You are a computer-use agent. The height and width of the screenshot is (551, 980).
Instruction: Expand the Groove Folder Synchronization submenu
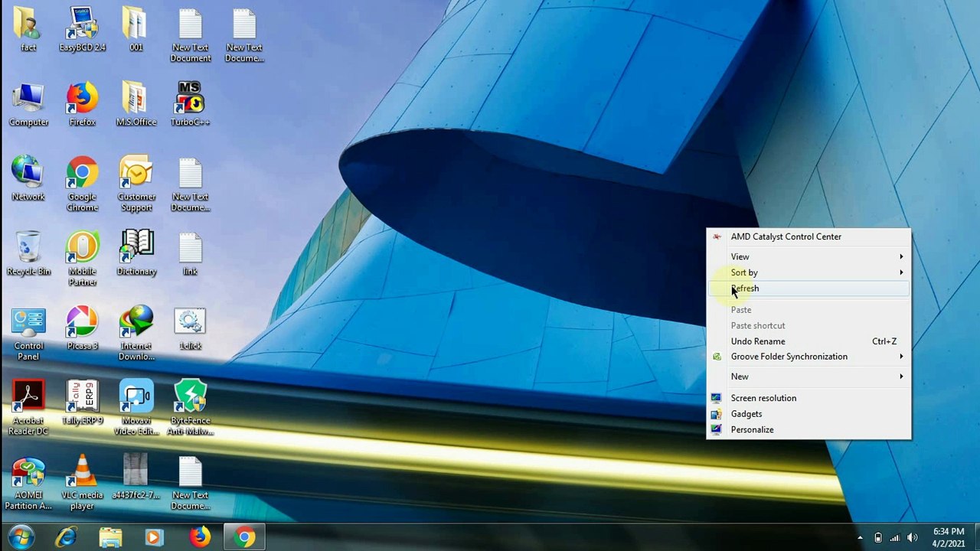click(x=808, y=357)
